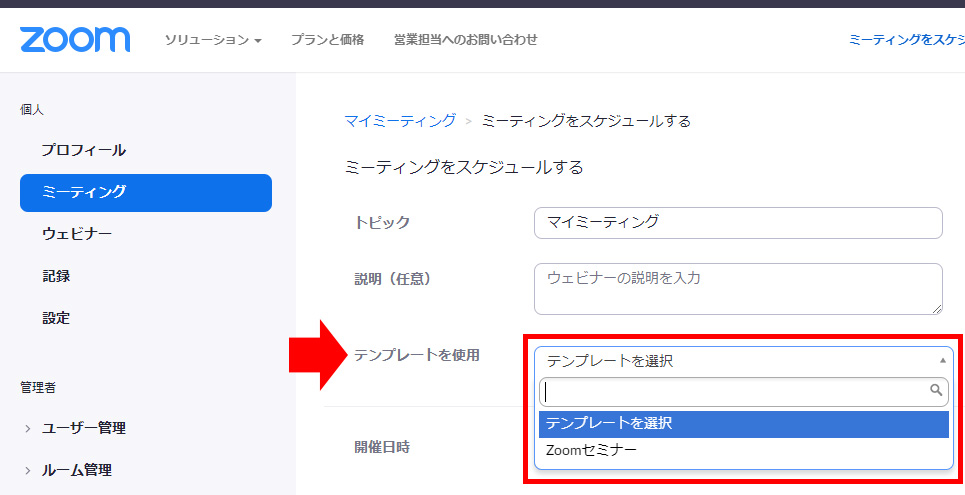Go to プロフィール in the sidebar
Viewport: 965px width, 495px height.
pos(84,150)
